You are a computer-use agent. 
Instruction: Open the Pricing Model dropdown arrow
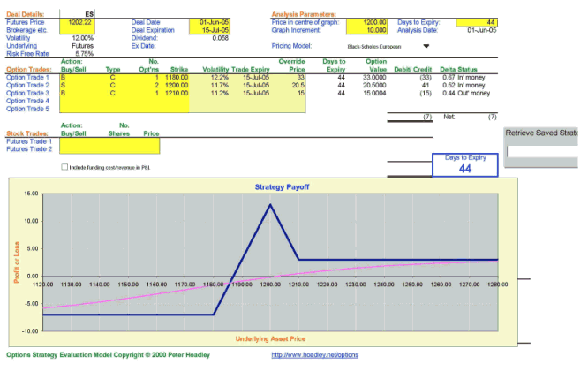426,45
